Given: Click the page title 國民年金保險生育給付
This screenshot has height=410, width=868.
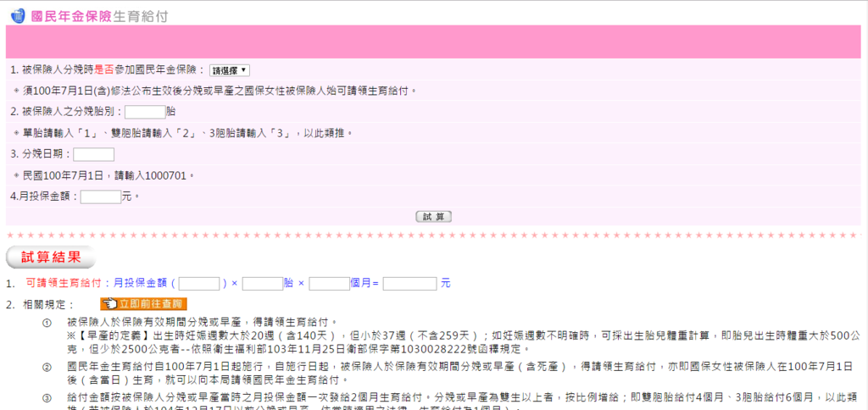Looking at the screenshot, I should pos(99,16).
